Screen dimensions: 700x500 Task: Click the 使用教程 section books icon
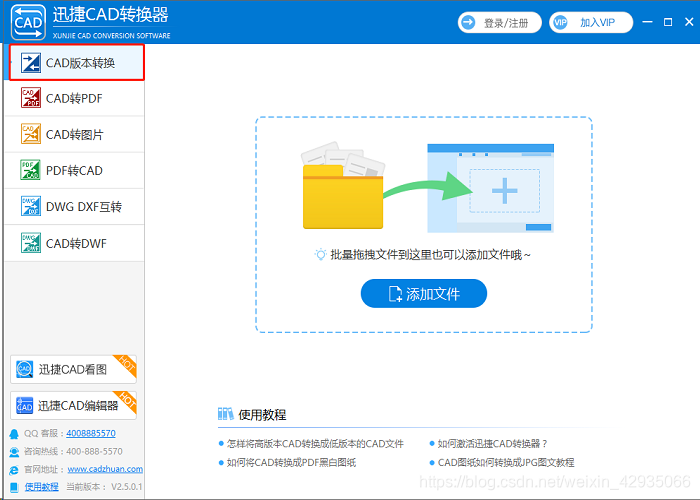click(x=225, y=414)
